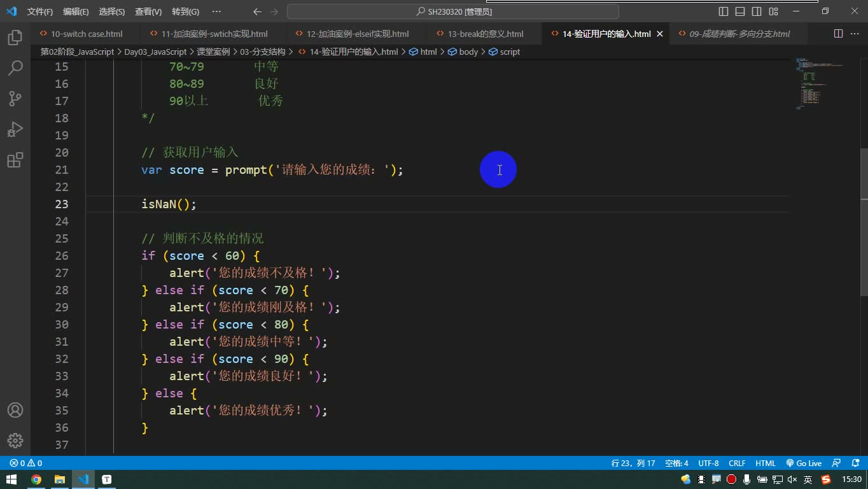Viewport: 868px width, 489px height.
Task: Open the Accounts icon in activity bar
Action: 15,410
